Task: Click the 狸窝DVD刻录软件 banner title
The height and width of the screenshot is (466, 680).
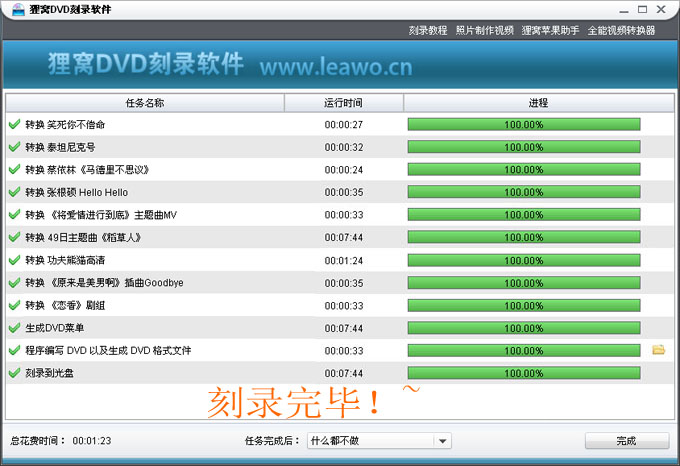Action: pos(145,64)
